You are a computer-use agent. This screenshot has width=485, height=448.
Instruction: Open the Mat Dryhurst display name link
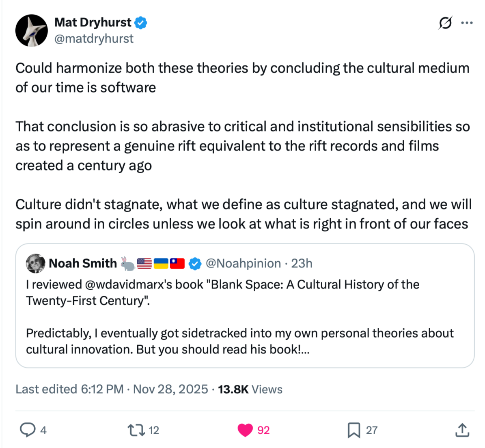click(x=93, y=22)
